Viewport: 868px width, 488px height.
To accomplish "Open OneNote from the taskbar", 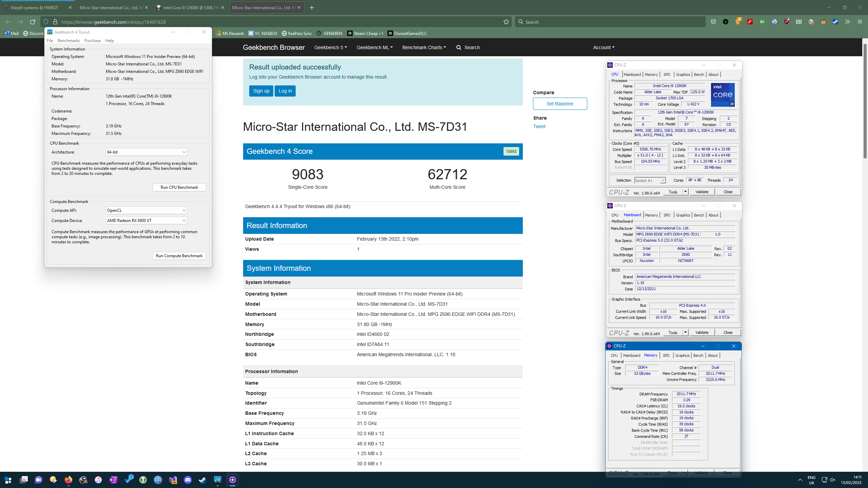I will point(113,480).
